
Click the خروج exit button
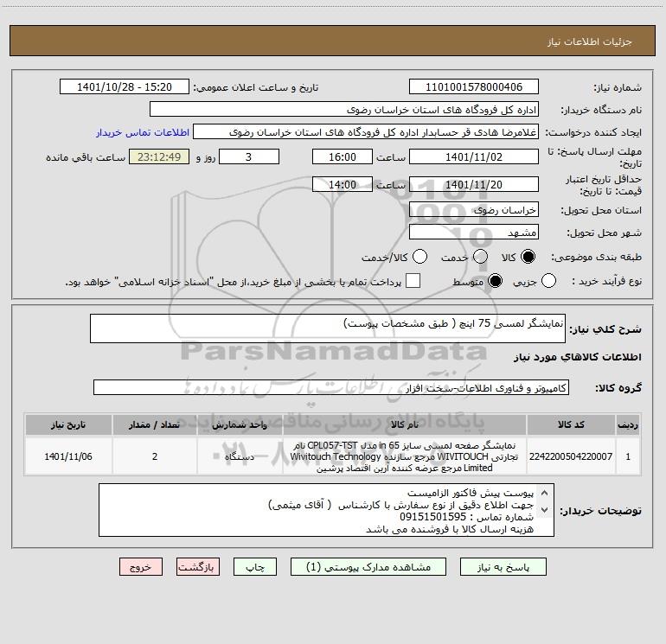tap(141, 567)
